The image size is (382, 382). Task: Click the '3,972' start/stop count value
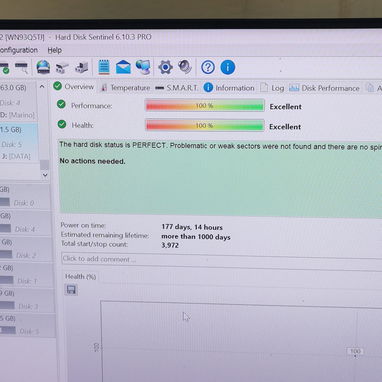170,245
